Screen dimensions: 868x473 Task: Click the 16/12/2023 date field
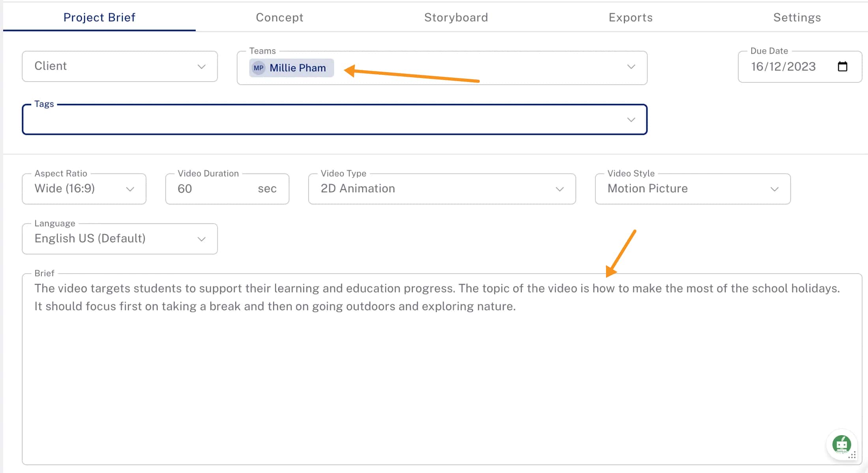pos(783,66)
